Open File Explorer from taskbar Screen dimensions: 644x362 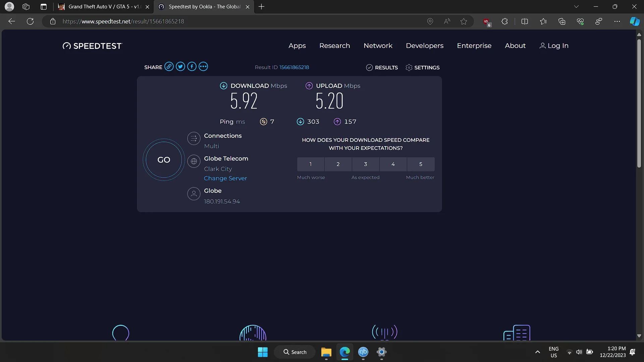pyautogui.click(x=326, y=352)
